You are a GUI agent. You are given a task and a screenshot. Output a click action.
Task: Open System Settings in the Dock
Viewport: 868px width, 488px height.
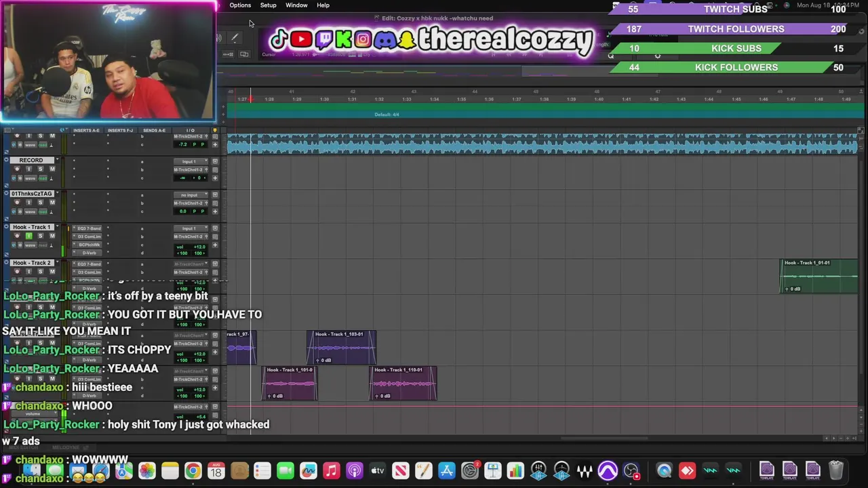[x=469, y=470]
